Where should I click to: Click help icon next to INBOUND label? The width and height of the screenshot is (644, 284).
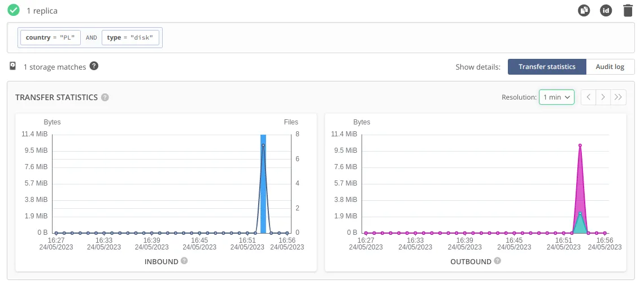tap(184, 261)
